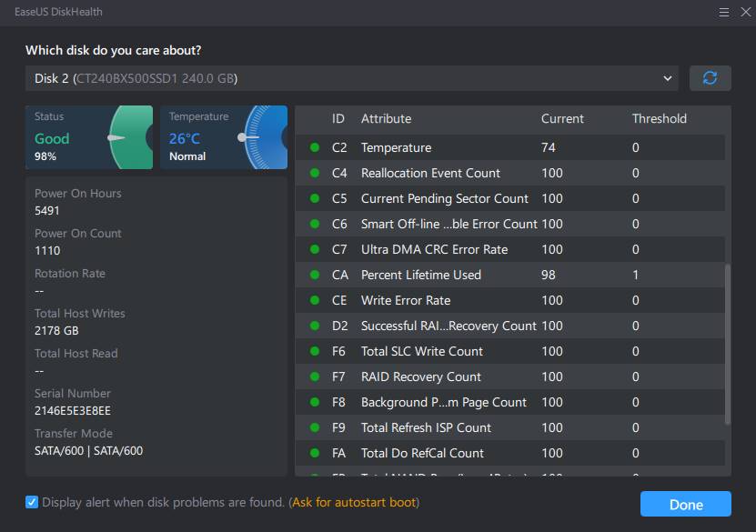This screenshot has height=532, width=756.
Task: Click the ID column header
Action: point(338,118)
